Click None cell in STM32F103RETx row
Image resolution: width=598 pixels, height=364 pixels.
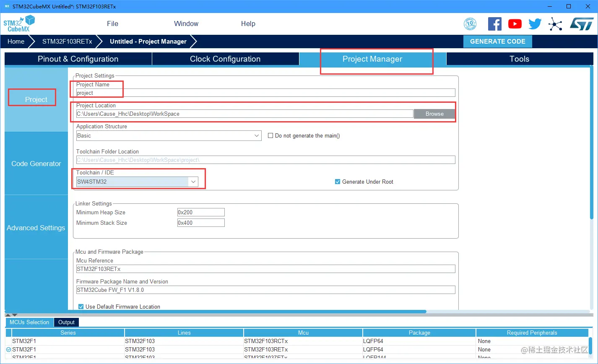[x=532, y=349]
